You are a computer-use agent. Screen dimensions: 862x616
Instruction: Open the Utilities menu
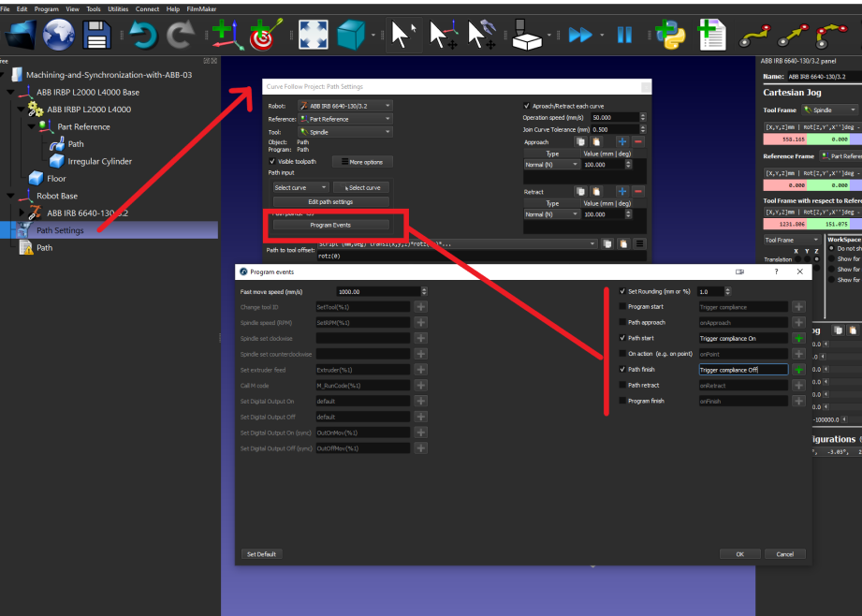118,8
